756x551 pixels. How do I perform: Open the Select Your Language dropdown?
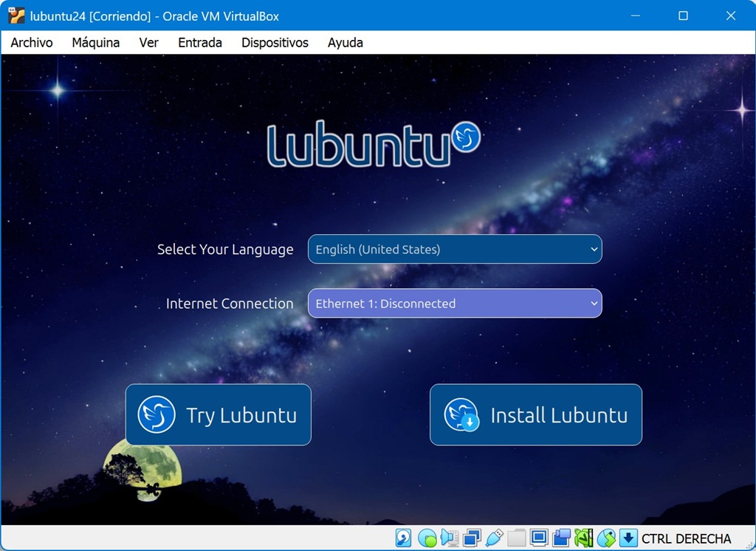coord(455,250)
